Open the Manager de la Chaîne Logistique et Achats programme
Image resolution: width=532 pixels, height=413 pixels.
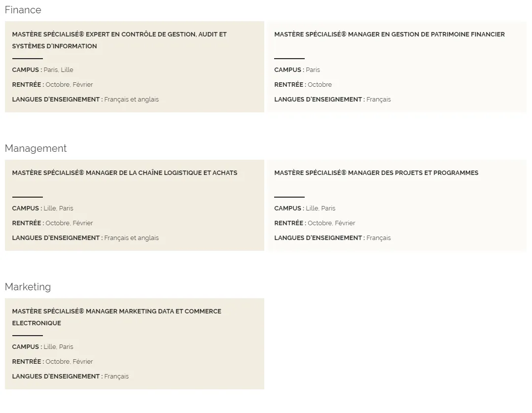[124, 173]
